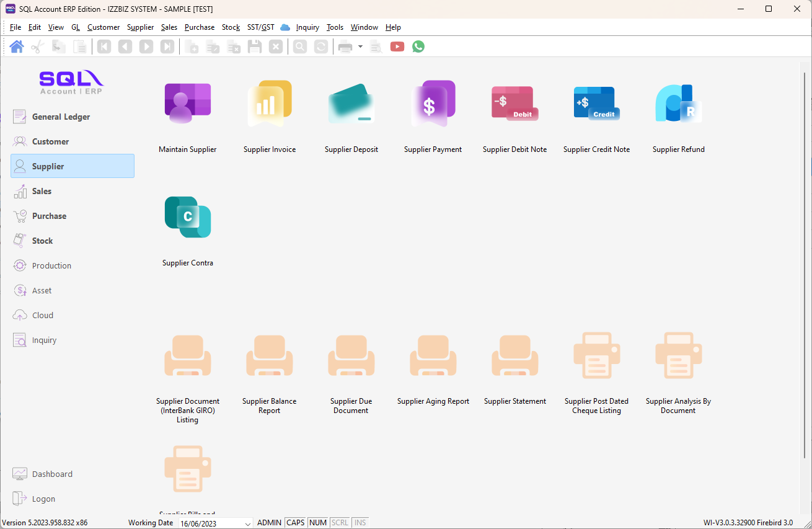Image resolution: width=812 pixels, height=529 pixels.
Task: Select Asset in sidebar
Action: coord(73,290)
